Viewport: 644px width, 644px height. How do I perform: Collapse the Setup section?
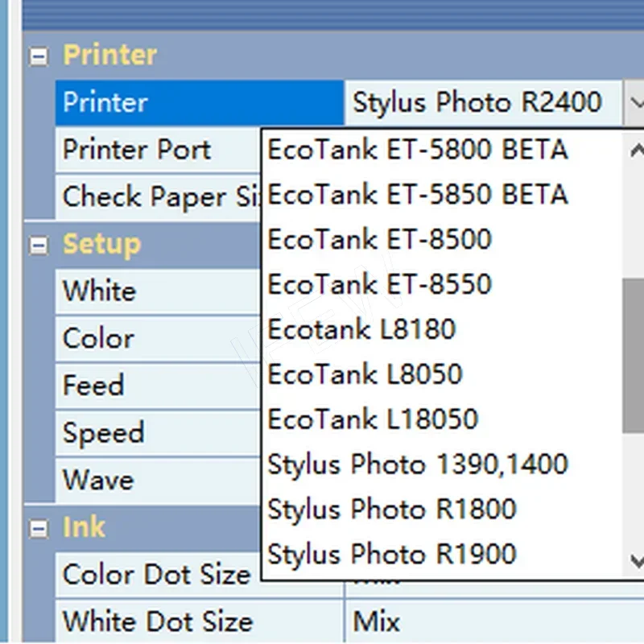click(39, 246)
